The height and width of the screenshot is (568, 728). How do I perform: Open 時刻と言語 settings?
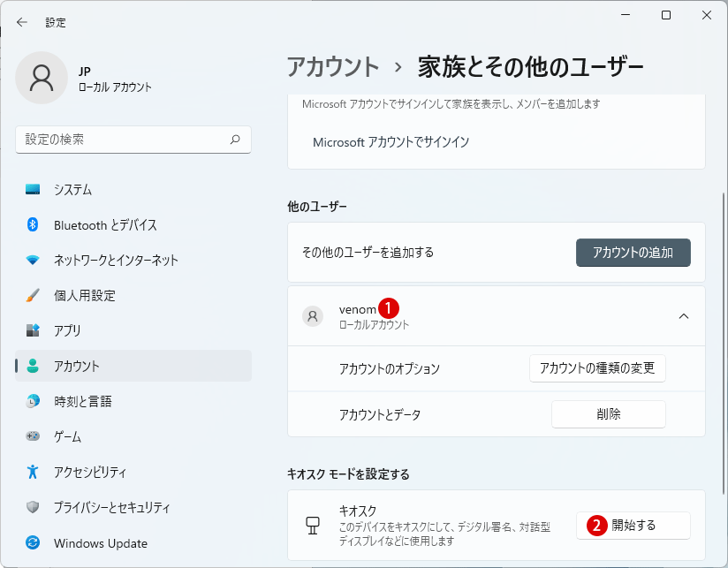coord(133,401)
